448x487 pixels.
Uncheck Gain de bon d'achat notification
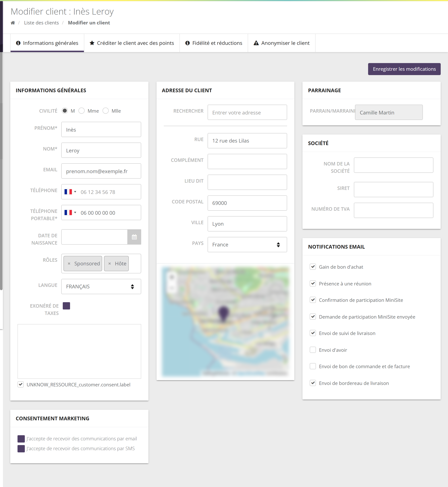click(313, 267)
